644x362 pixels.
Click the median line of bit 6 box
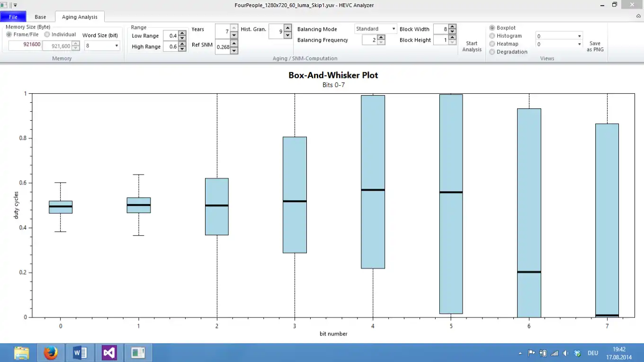pyautogui.click(x=529, y=272)
